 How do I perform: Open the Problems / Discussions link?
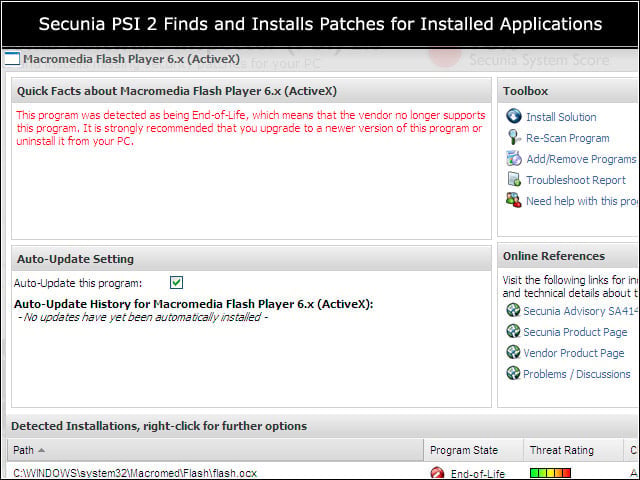coord(576,374)
